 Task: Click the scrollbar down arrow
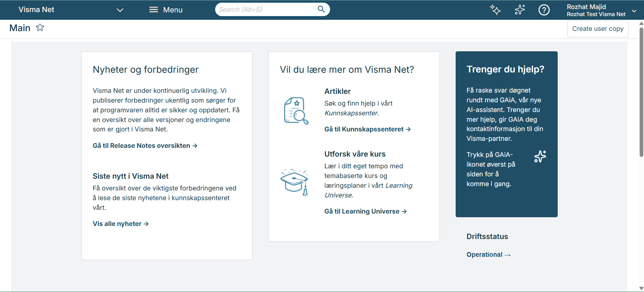pos(641,288)
